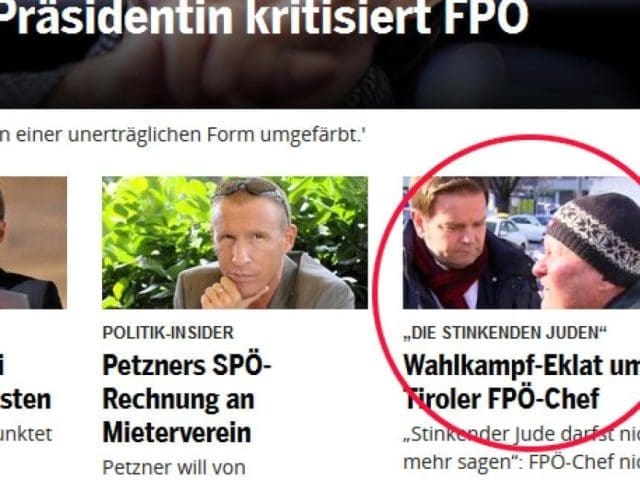Open thumbnail of man with sunglasses on head
640x480 pixels.
(235, 242)
